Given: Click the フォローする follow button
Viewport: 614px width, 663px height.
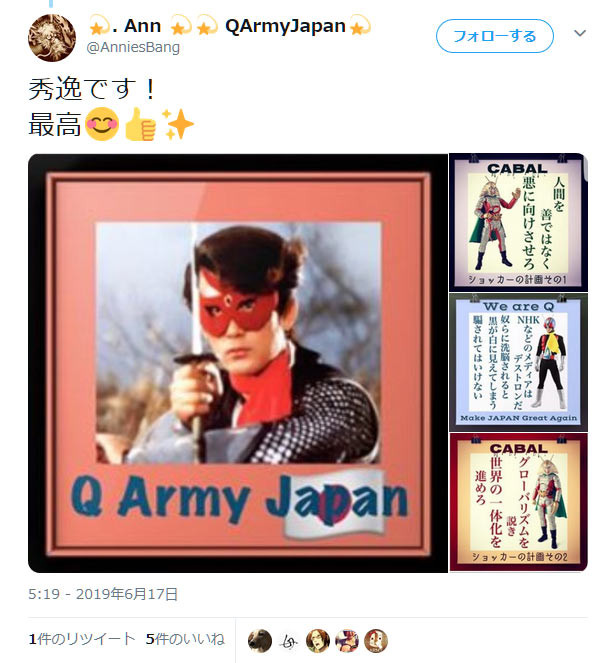Looking at the screenshot, I should (x=495, y=36).
